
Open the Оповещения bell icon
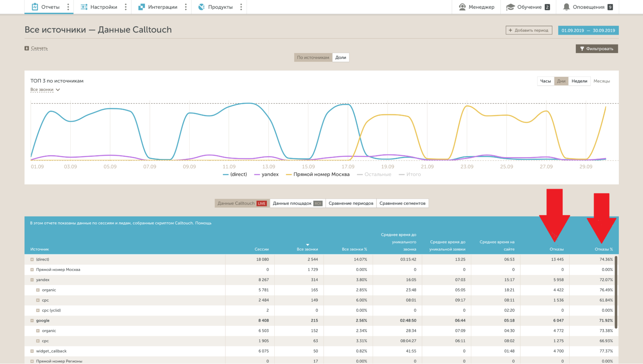click(566, 7)
